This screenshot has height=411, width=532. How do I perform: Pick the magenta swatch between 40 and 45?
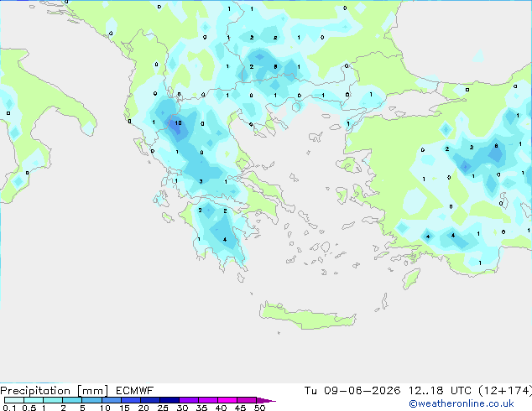tap(227, 400)
